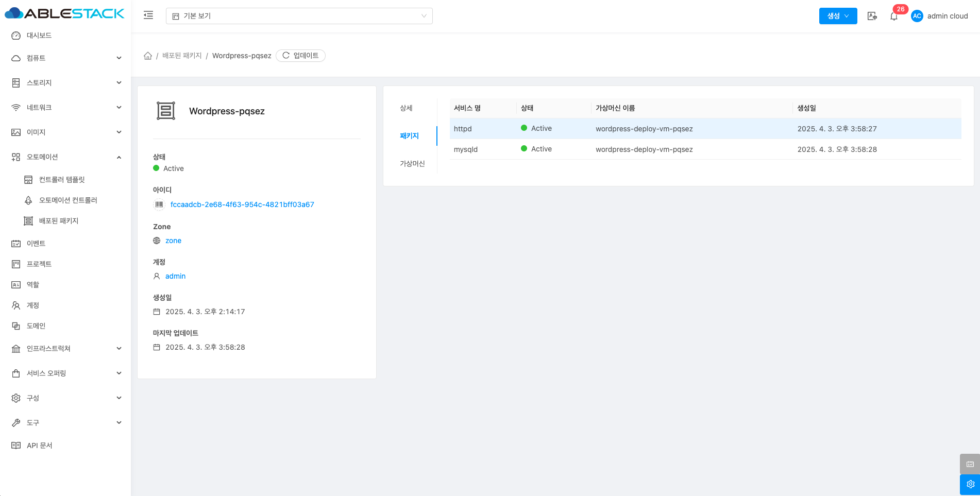Image resolution: width=980 pixels, height=496 pixels.
Task: Click the barcode icon beside the ID
Action: pos(159,204)
